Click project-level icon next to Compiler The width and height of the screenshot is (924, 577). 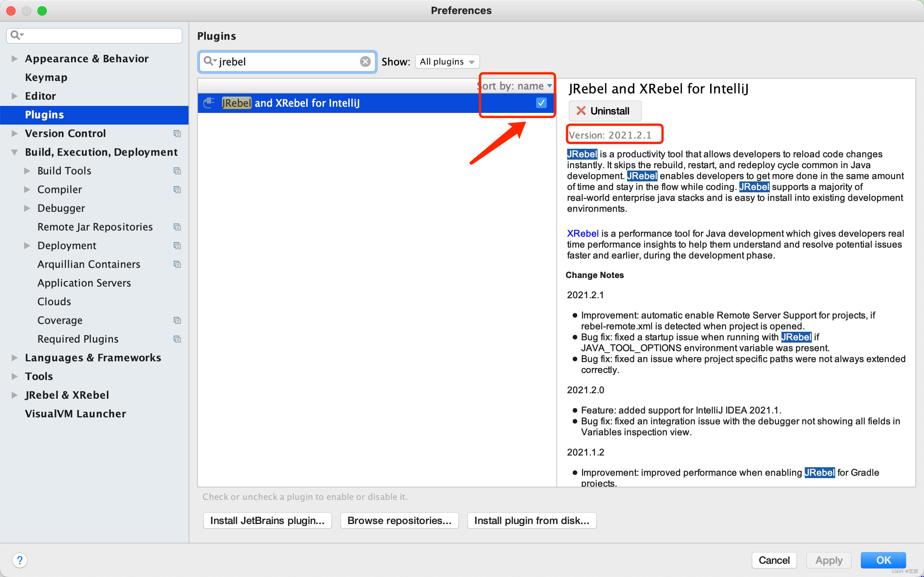coord(177,190)
